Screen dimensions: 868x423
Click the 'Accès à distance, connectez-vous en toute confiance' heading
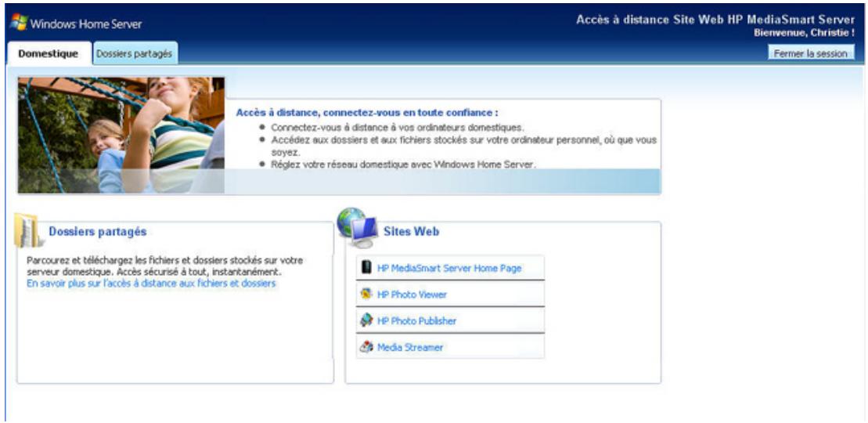(366, 113)
